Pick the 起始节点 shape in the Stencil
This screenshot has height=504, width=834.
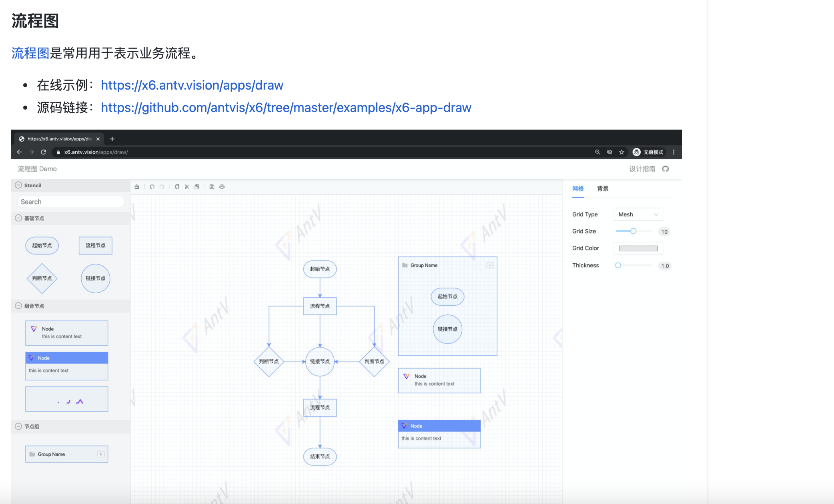point(42,246)
